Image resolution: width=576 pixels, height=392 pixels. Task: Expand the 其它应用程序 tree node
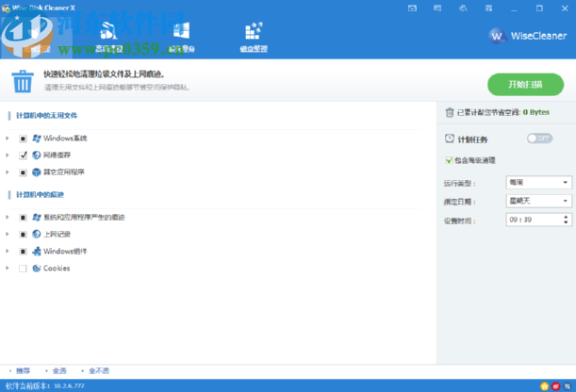point(8,172)
